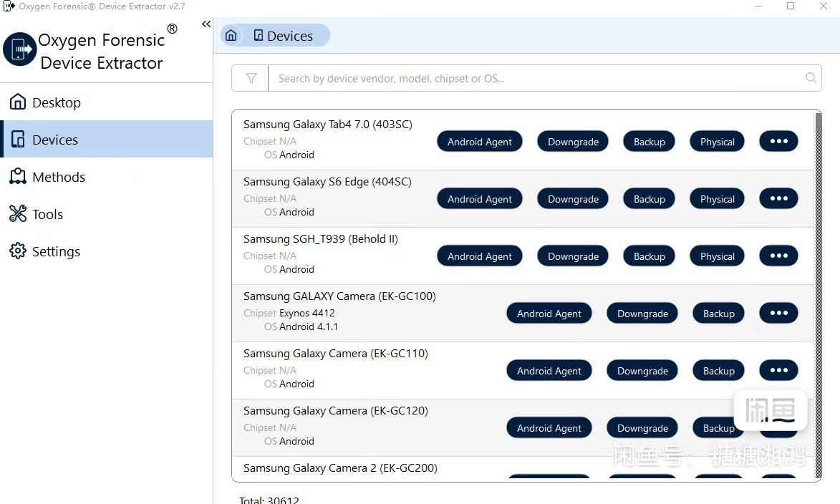Choose Physical for Galaxy S6 Edge
This screenshot has width=840, height=504.
(x=718, y=199)
